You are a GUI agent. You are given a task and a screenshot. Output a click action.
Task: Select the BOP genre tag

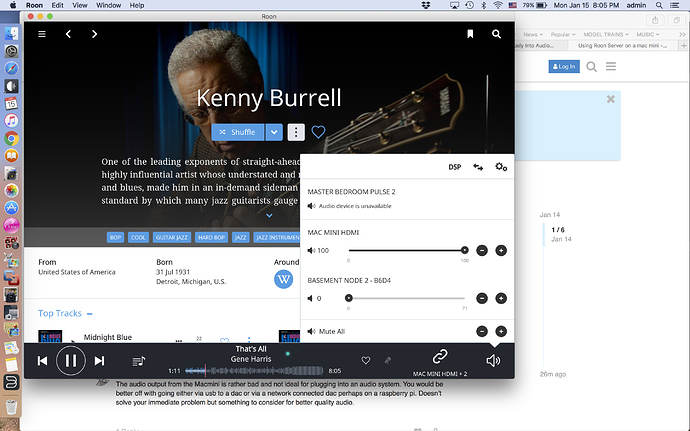point(115,237)
